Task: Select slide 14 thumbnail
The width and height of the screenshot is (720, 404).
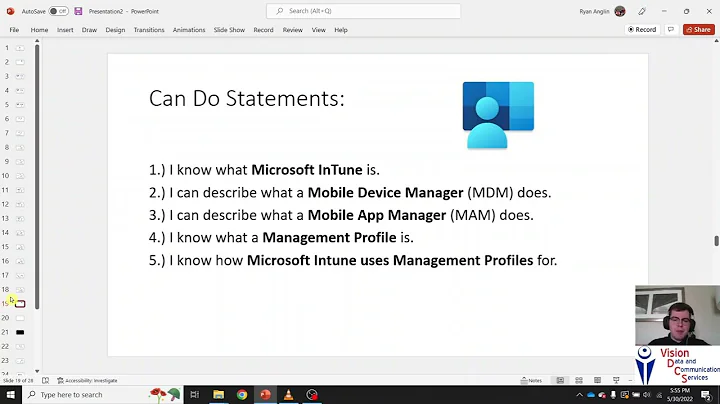Action: (20, 233)
